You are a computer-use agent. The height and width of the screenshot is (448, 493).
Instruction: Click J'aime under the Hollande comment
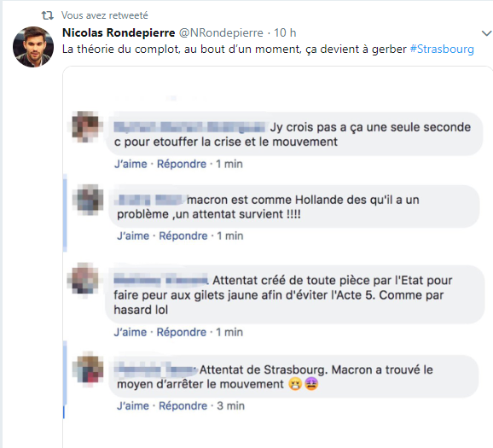pyautogui.click(x=133, y=236)
